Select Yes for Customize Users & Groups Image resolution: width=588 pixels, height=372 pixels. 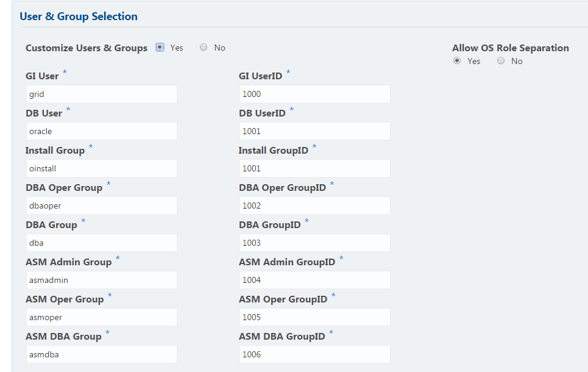coord(160,48)
